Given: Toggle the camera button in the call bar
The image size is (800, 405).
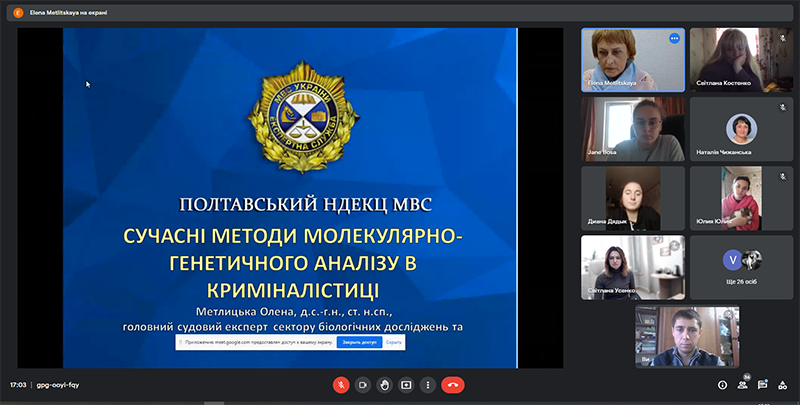Looking at the screenshot, I should [x=362, y=385].
